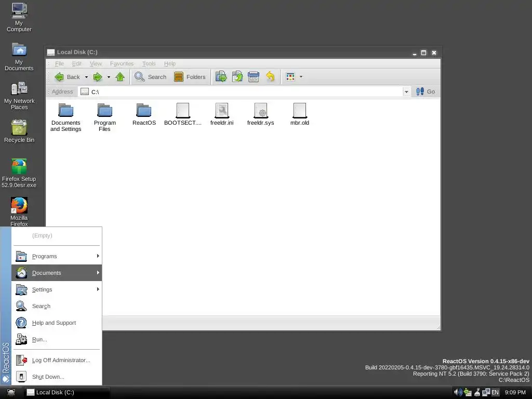532x399 pixels.
Task: Click the green Back arrow button
Action: tap(67, 77)
